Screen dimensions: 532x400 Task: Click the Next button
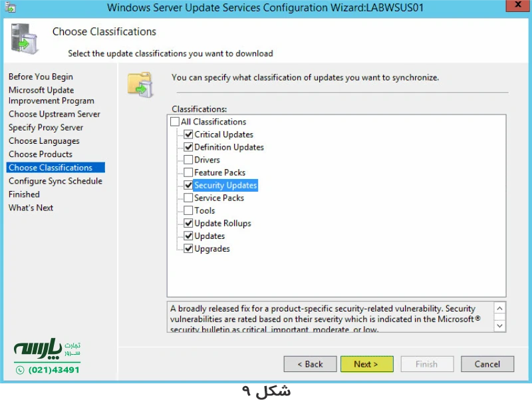click(x=367, y=364)
